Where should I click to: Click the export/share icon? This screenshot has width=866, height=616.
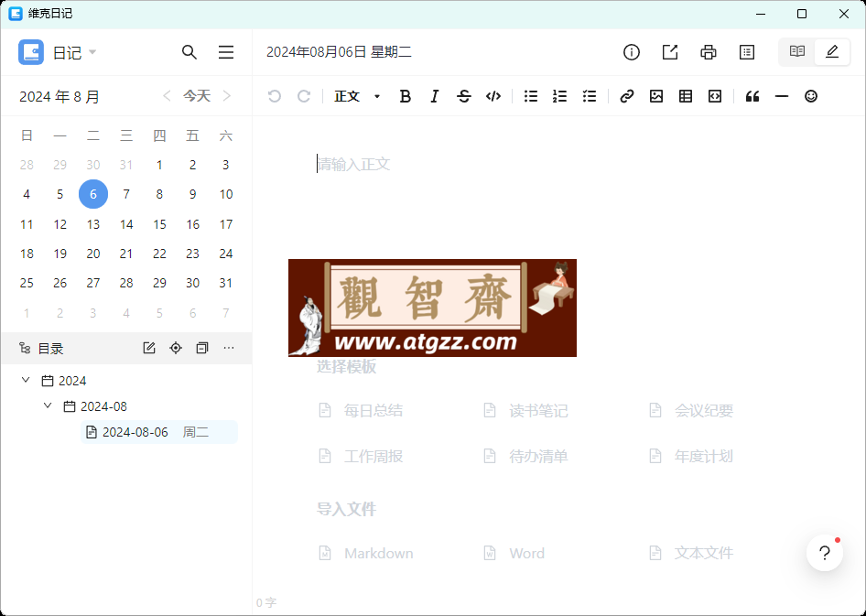click(x=670, y=52)
